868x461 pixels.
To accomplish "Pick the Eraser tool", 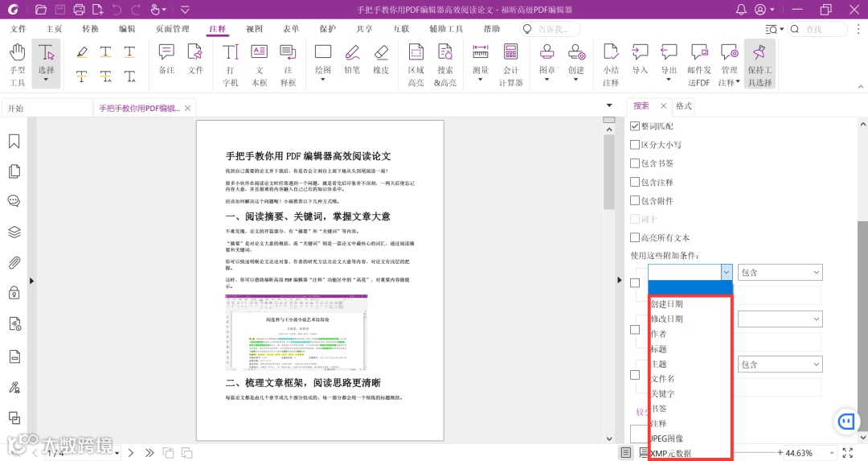I will [381, 60].
